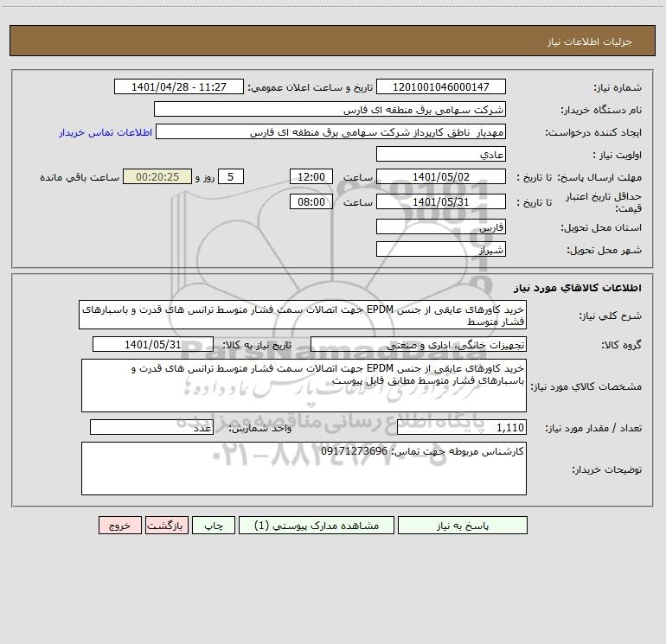Click the 'حداقل تاریخ اعتبار قیمت' label
The image size is (666, 644).
pos(604,202)
